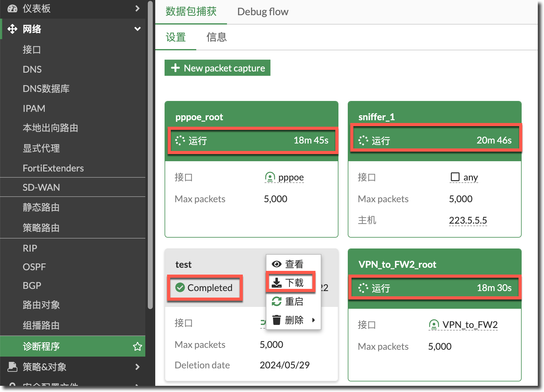Screen dimensions: 544x392
Task: Click the pppoe interface icon
Action: click(270, 177)
